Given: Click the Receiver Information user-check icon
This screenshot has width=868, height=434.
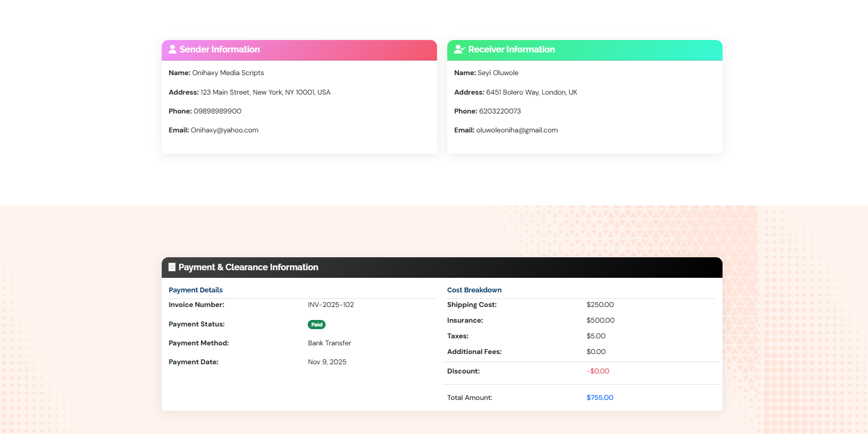Looking at the screenshot, I should (459, 49).
